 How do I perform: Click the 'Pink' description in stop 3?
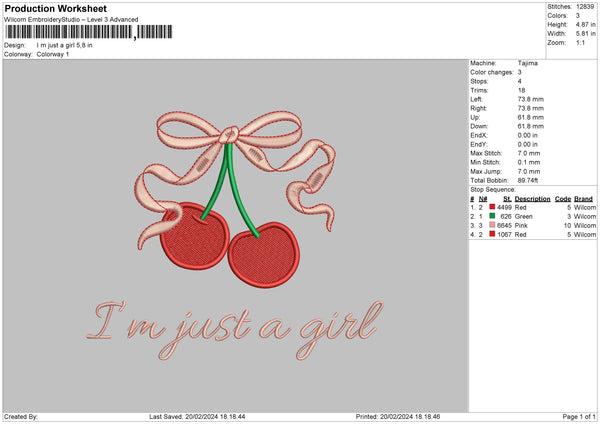[521, 225]
